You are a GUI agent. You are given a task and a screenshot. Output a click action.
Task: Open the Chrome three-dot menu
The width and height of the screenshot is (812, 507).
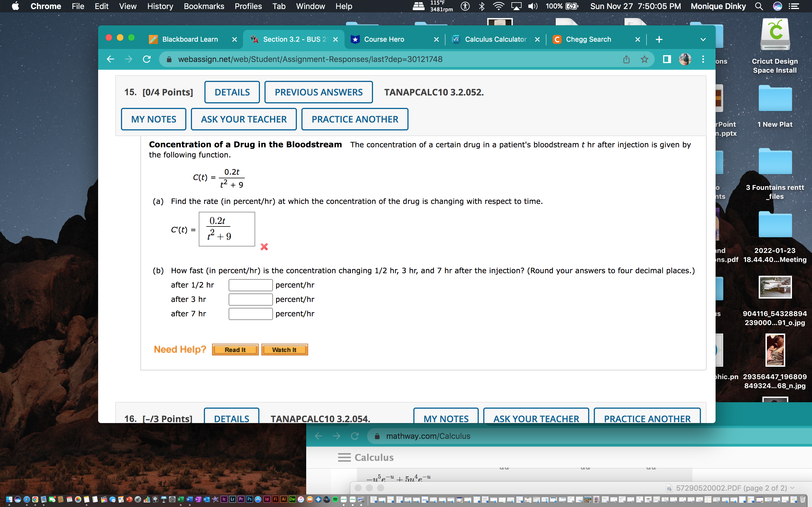(703, 59)
